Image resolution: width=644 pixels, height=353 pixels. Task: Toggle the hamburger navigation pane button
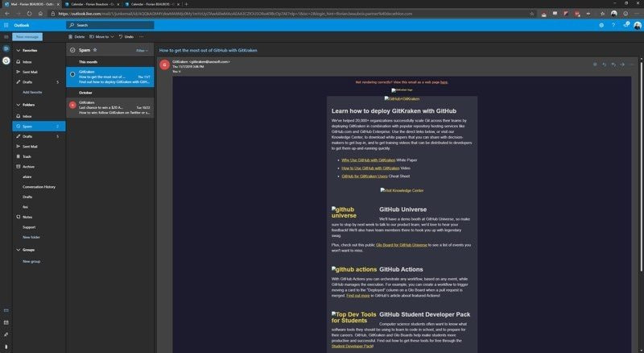tap(6, 37)
